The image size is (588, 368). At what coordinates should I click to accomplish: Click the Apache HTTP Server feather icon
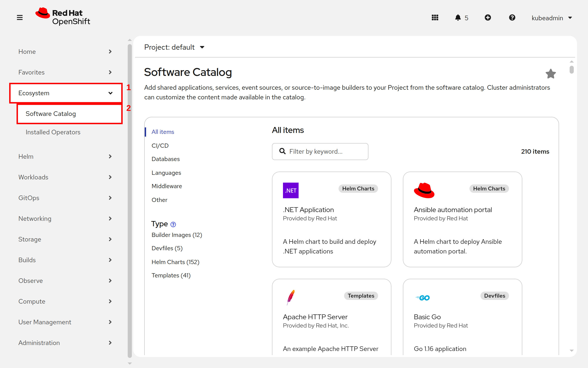(x=291, y=297)
